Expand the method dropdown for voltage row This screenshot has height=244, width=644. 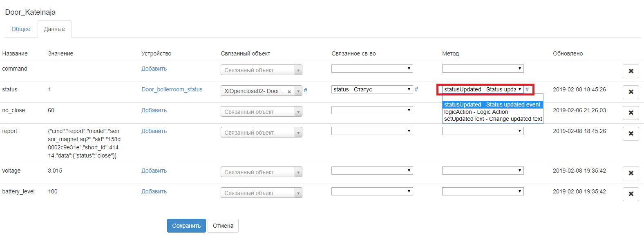(x=483, y=171)
